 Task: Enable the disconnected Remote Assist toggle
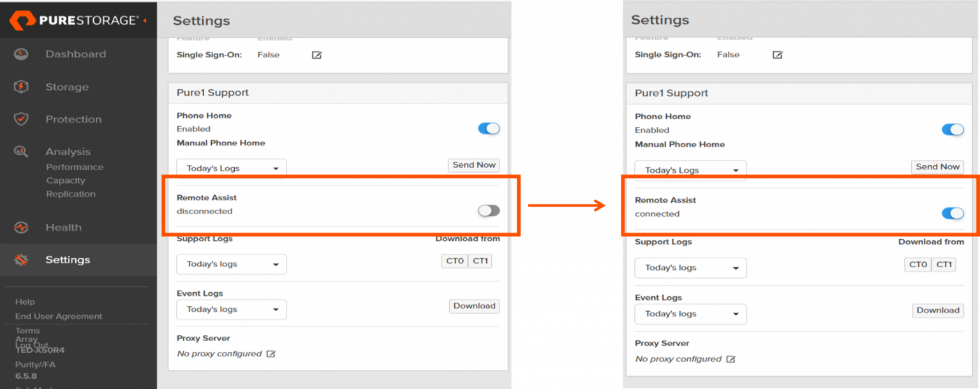[489, 210]
